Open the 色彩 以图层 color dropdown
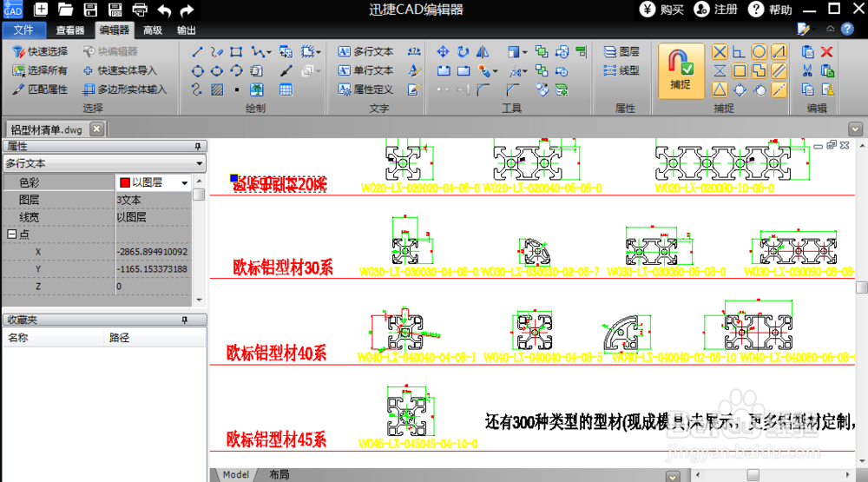The width and height of the screenshot is (868, 482). (x=184, y=183)
